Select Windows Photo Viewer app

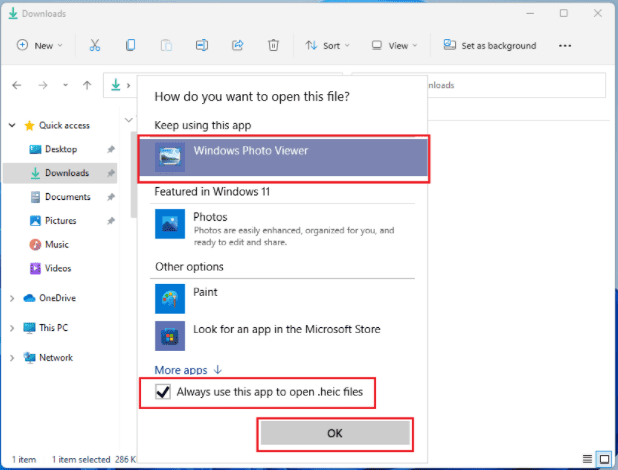[283, 158]
